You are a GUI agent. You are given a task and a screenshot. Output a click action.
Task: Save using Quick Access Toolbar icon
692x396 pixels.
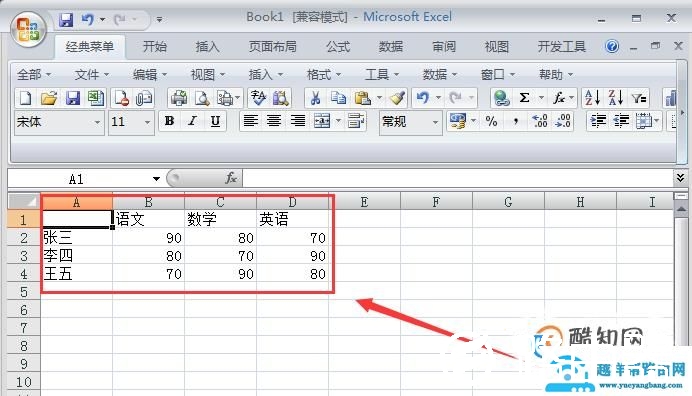(66, 19)
